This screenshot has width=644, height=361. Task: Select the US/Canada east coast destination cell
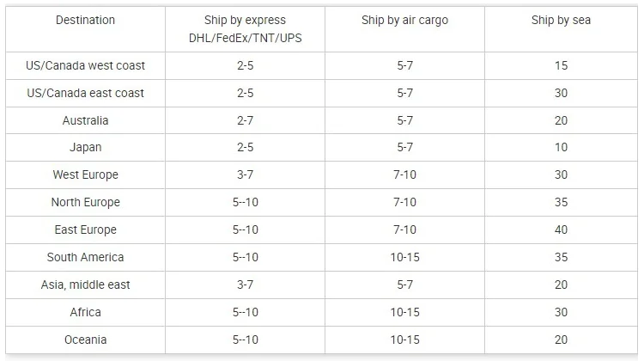pyautogui.click(x=86, y=93)
